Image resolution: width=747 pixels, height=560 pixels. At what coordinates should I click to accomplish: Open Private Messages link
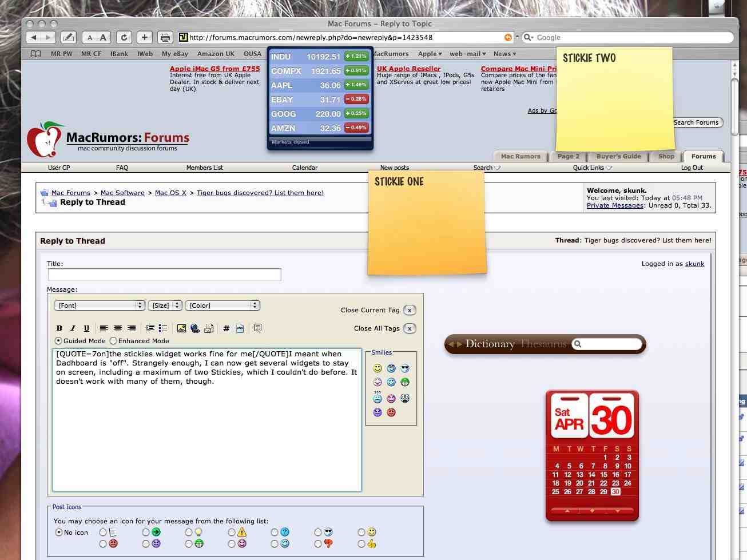pos(615,205)
